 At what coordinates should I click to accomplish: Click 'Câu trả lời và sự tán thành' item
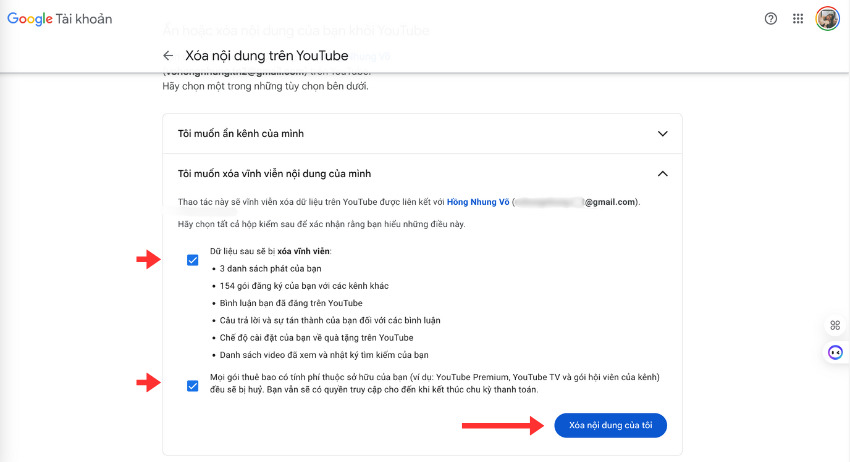point(330,320)
